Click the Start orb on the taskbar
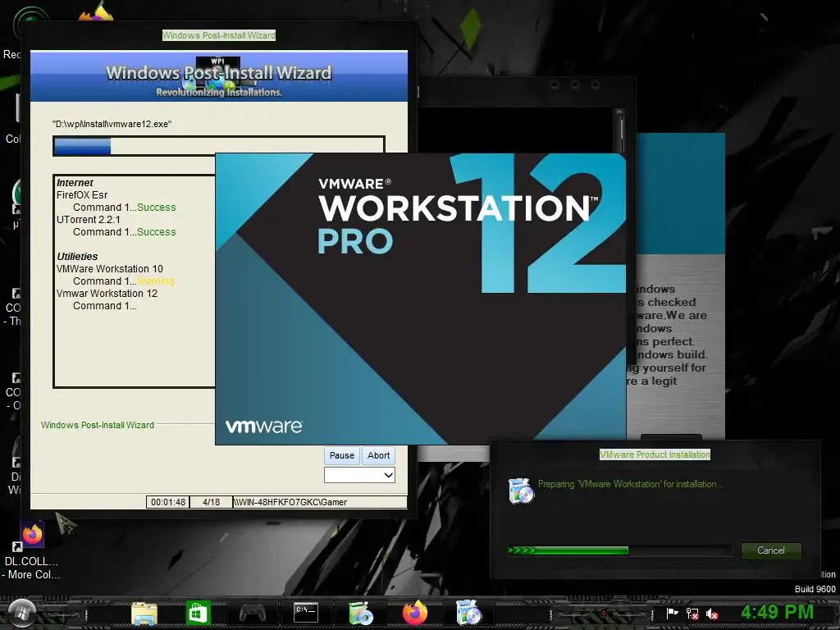The image size is (840, 630). pos(21,612)
